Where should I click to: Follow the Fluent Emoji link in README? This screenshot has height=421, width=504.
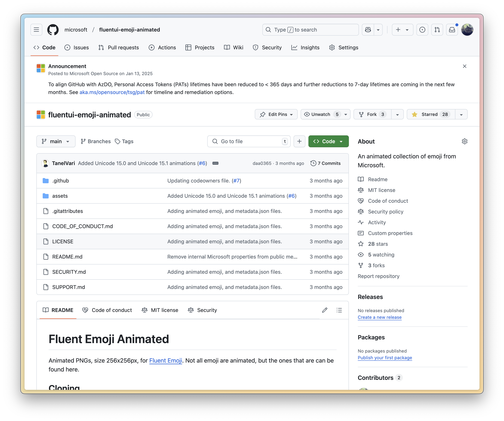[166, 361]
